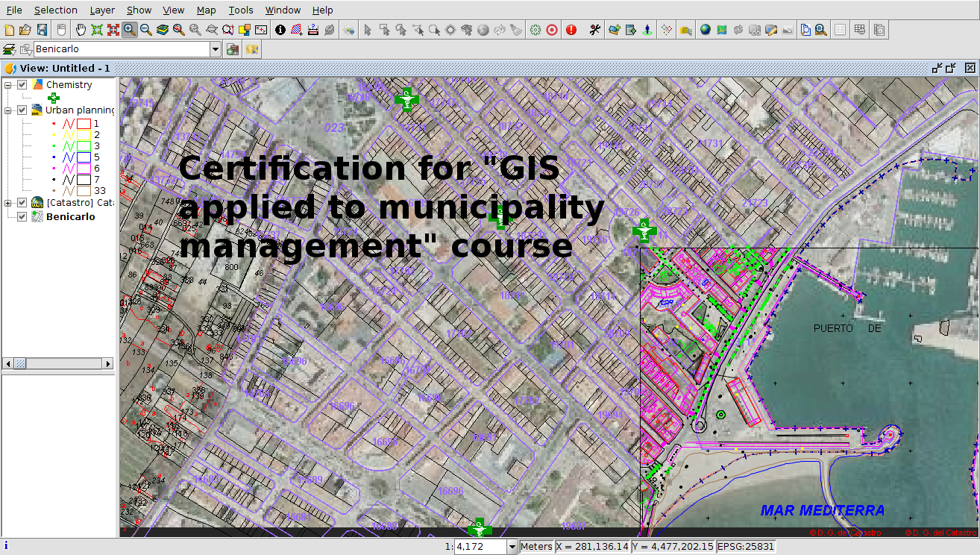Image resolution: width=980 pixels, height=555 pixels.
Task: Toggle the Benicarlo layer checkbox
Action: coord(22,216)
